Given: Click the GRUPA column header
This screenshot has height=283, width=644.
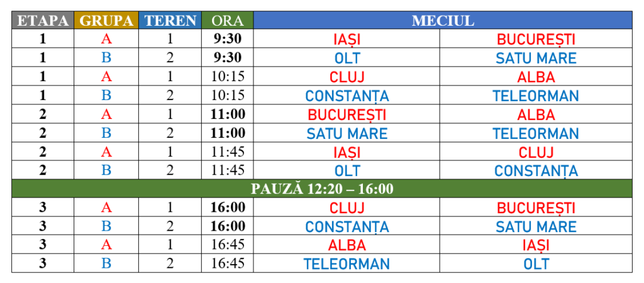Looking at the screenshot, I should tap(106, 21).
